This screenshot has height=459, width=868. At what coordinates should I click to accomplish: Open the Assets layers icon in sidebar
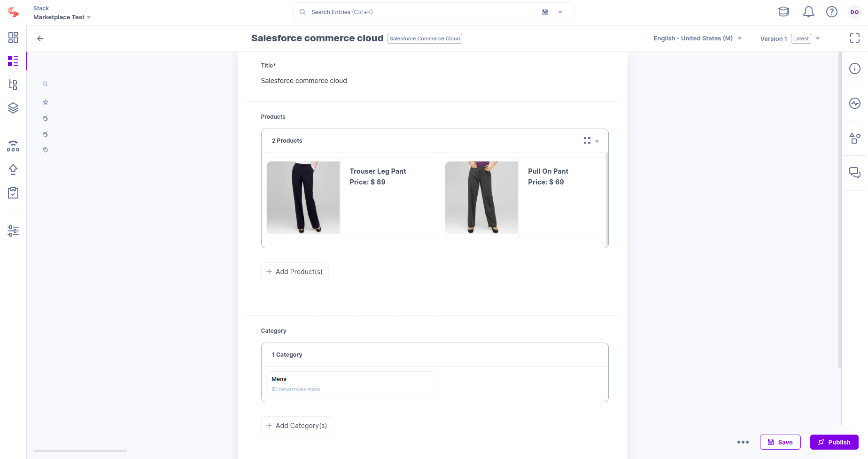click(13, 108)
